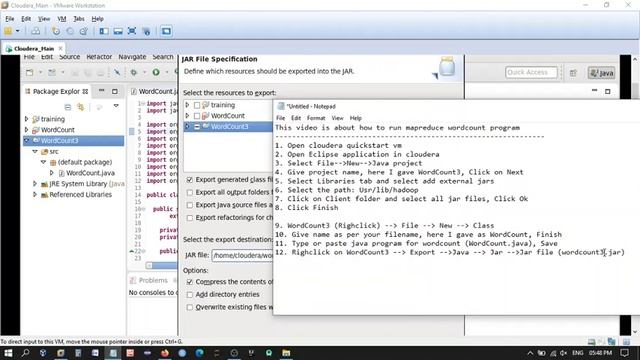Toggle Export all output folders checkbox
Viewport: 640px width, 360px height.
(189, 192)
